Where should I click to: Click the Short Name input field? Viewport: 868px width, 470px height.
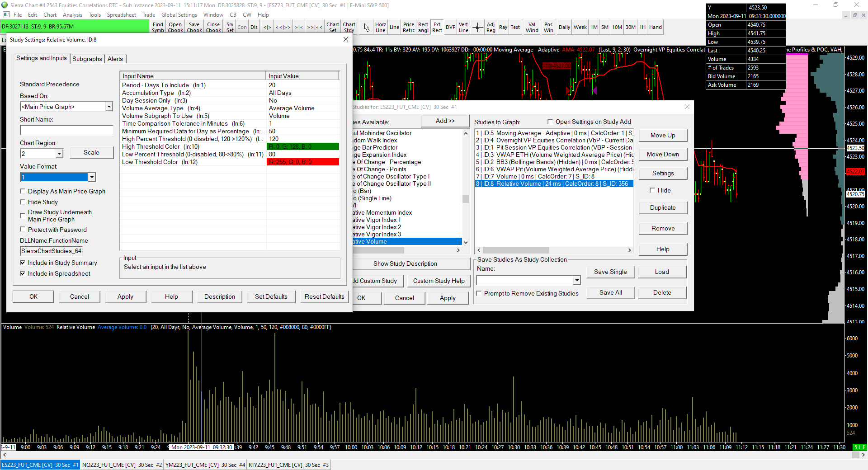pos(66,130)
